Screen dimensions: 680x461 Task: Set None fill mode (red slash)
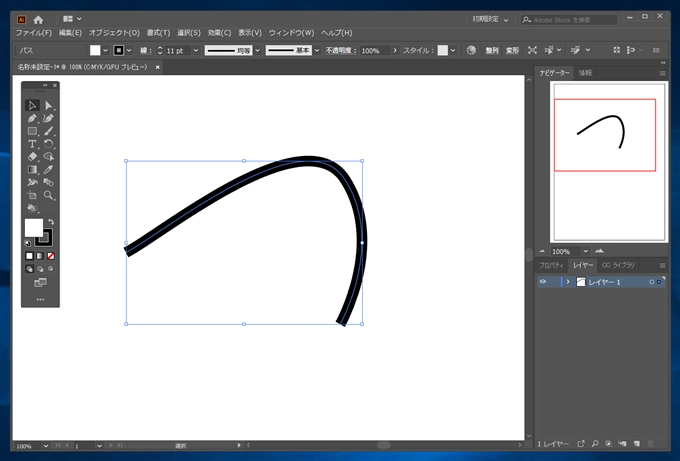51,256
